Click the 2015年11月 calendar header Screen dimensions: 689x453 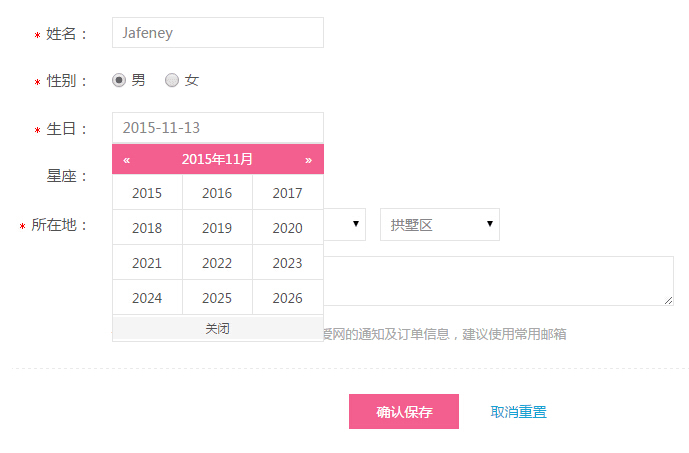click(x=217, y=159)
